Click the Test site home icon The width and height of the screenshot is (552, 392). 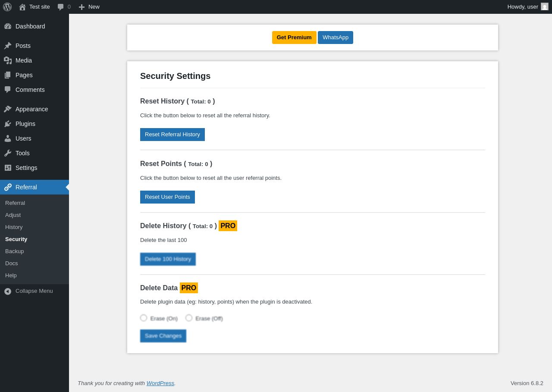tap(22, 7)
